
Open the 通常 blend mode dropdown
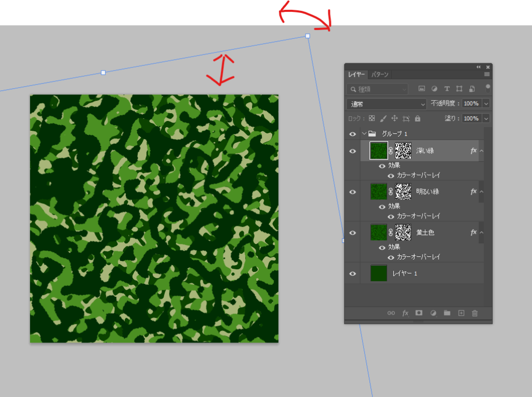click(x=387, y=104)
